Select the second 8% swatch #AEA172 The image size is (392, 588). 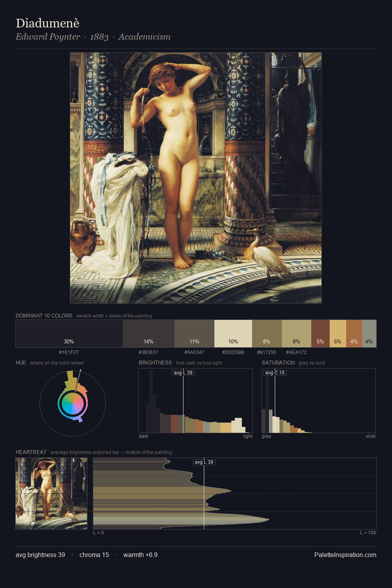click(297, 334)
